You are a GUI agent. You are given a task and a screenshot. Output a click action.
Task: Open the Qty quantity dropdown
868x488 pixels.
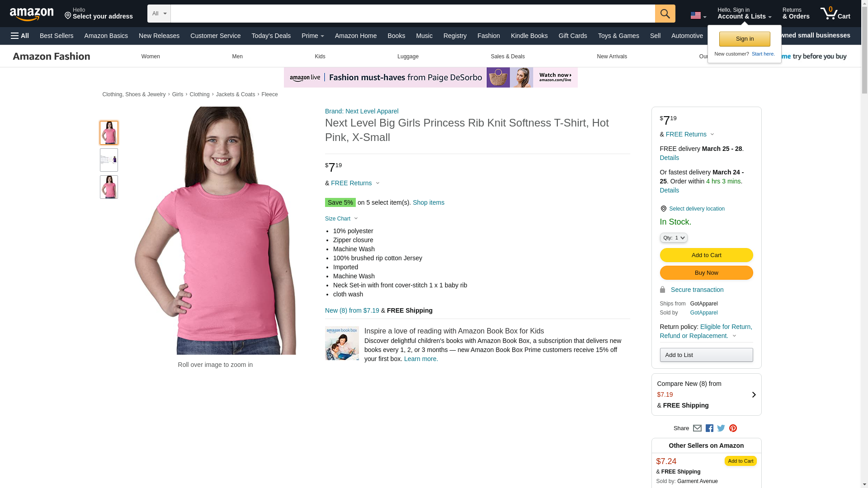673,238
